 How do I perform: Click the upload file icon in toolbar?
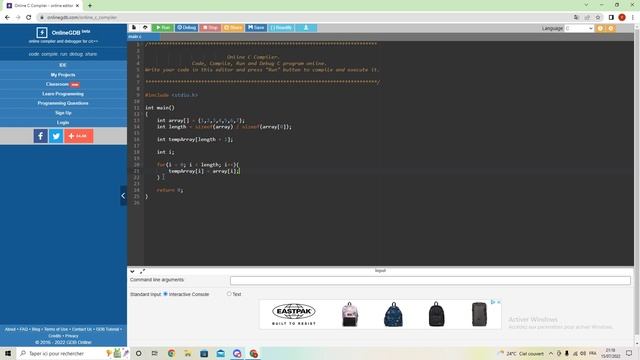[x=145, y=27]
